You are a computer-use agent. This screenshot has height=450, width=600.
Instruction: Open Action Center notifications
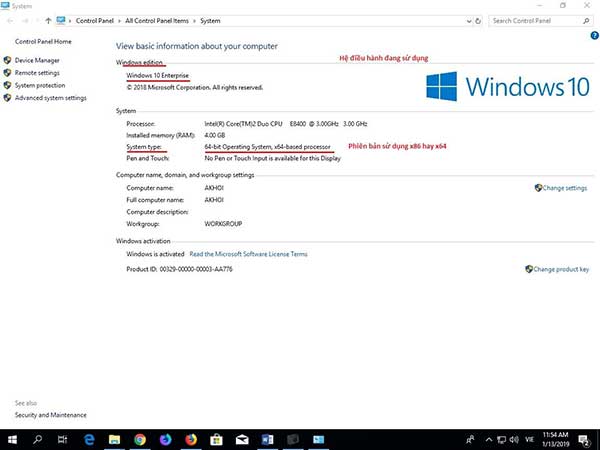click(x=584, y=440)
